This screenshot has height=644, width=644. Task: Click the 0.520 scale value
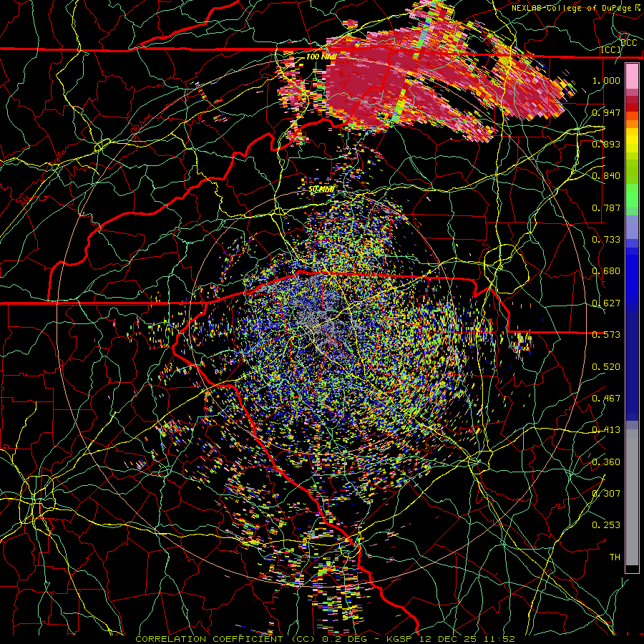pos(606,367)
